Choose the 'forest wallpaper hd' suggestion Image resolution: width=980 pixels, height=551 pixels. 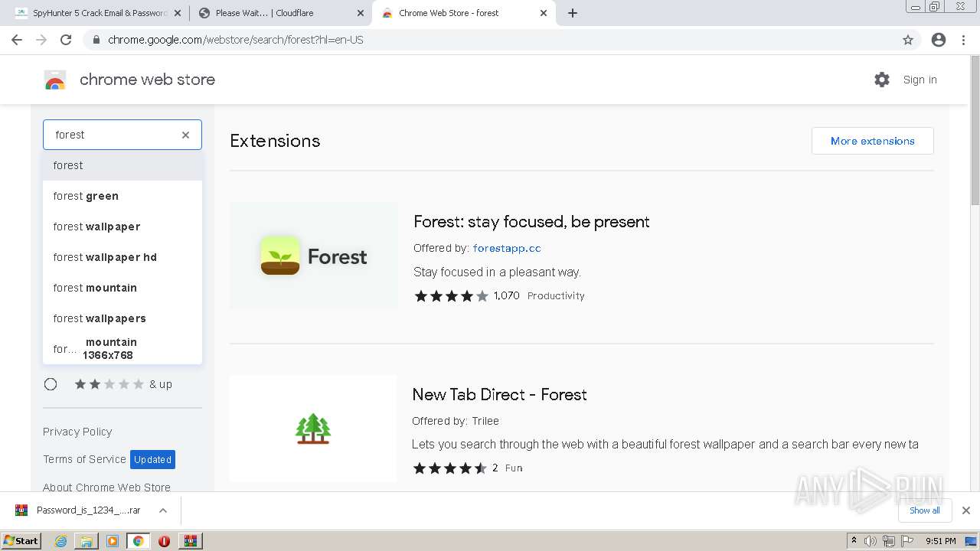(122, 257)
